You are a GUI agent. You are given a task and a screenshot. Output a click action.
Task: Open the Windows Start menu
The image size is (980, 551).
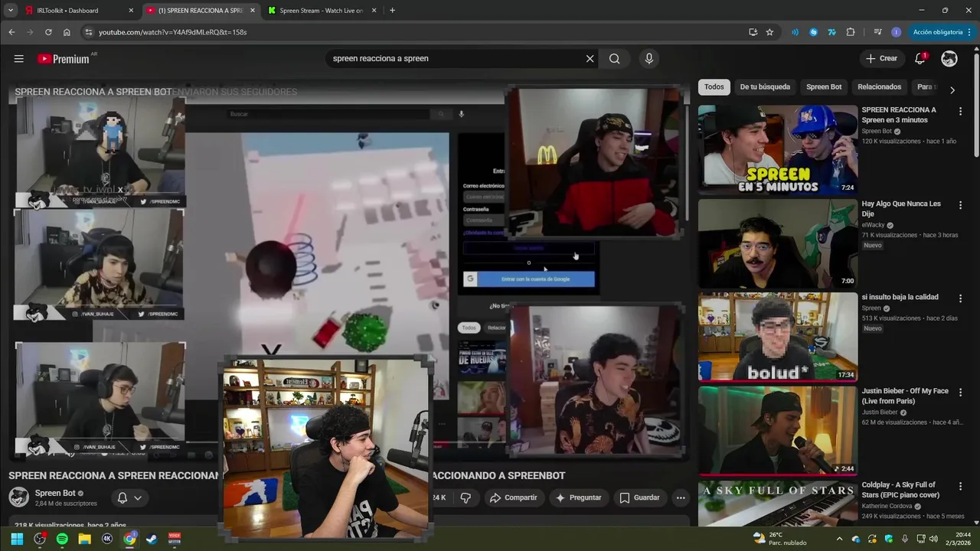click(17, 539)
